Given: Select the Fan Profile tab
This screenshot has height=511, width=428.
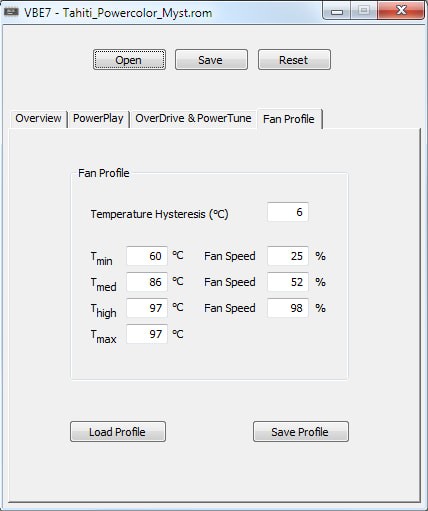Looking at the screenshot, I should [289, 119].
